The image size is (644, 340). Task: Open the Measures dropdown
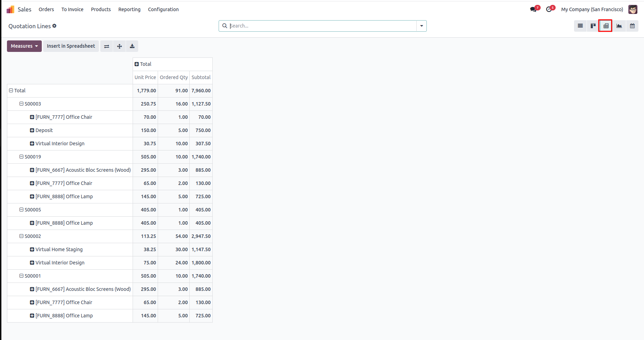click(x=24, y=46)
